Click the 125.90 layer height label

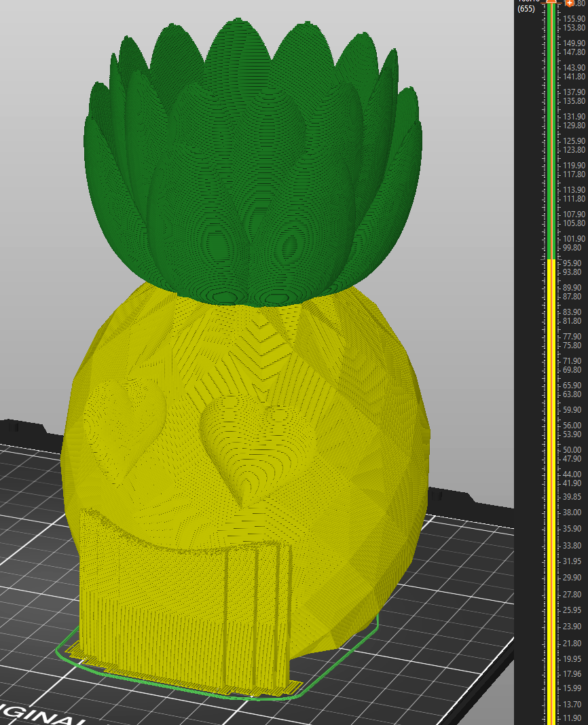pyautogui.click(x=574, y=141)
